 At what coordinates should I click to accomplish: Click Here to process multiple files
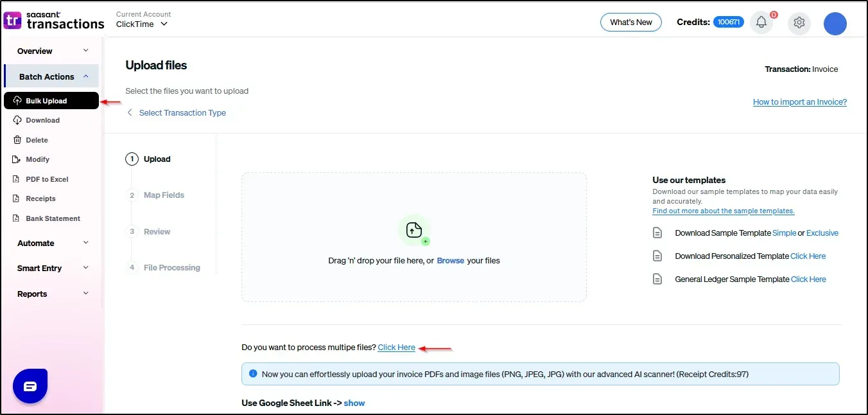397,348
